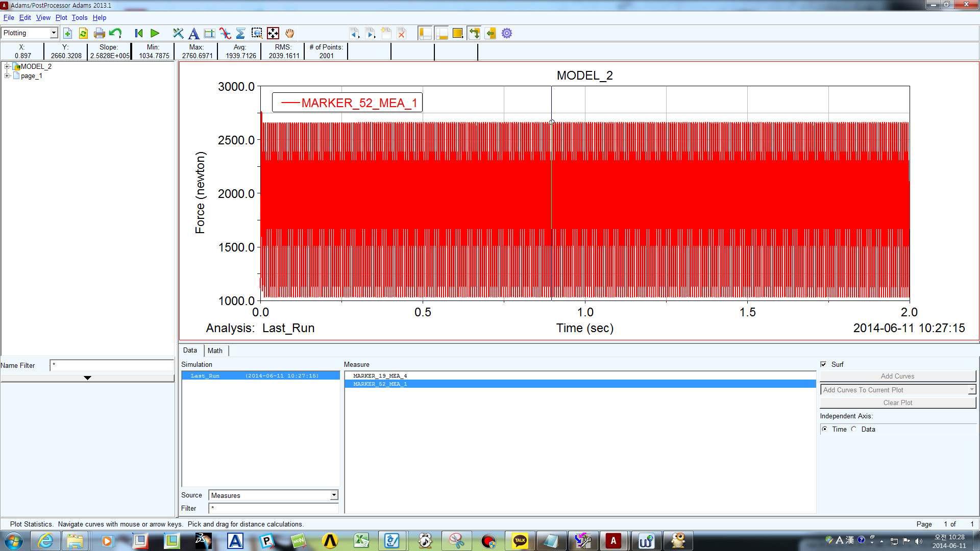Switch to the Data tab
The height and width of the screenshot is (551, 980).
point(190,350)
